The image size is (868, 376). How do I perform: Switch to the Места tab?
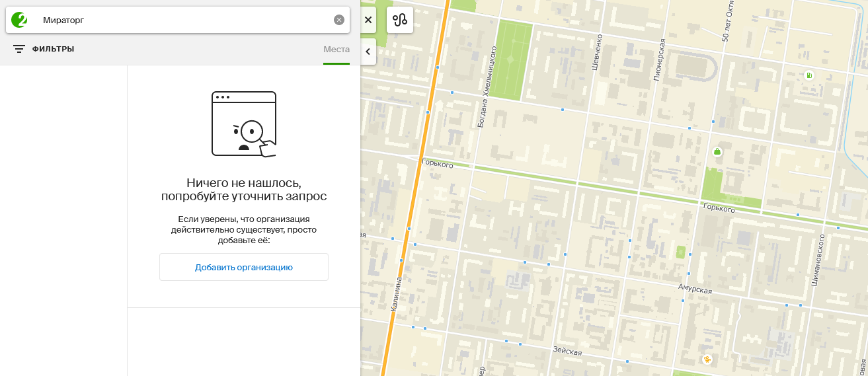click(336, 50)
